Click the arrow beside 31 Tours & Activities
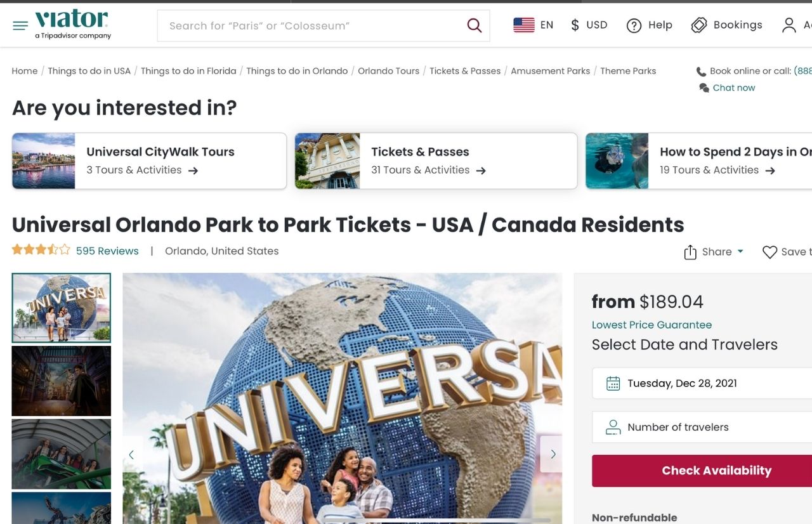 pyautogui.click(x=481, y=171)
